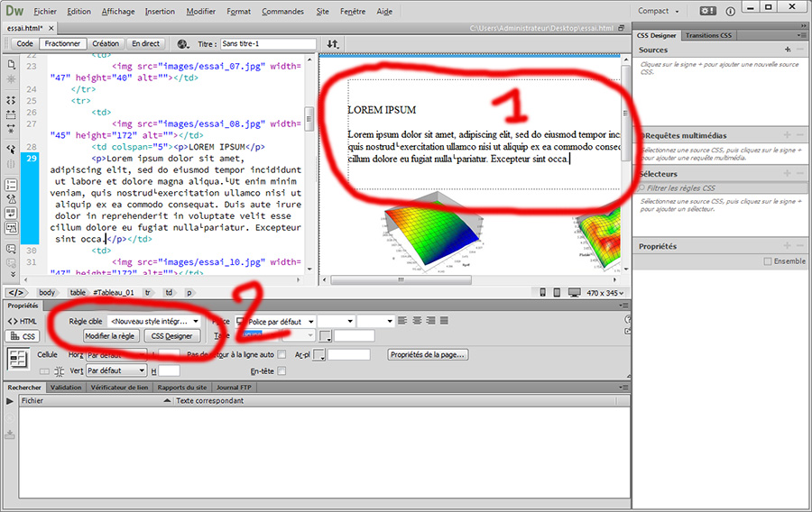Select the td tag in tag selector

coord(169,293)
